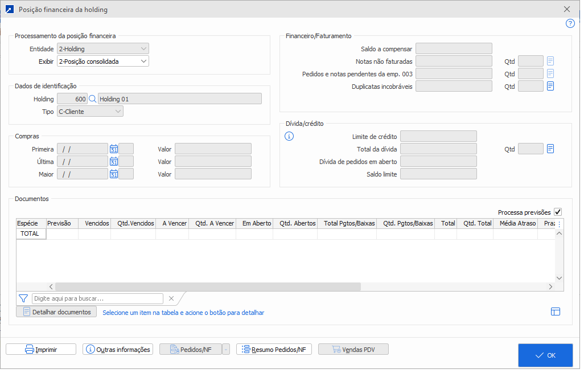Open calendar for Maior purchase date

click(x=113, y=174)
